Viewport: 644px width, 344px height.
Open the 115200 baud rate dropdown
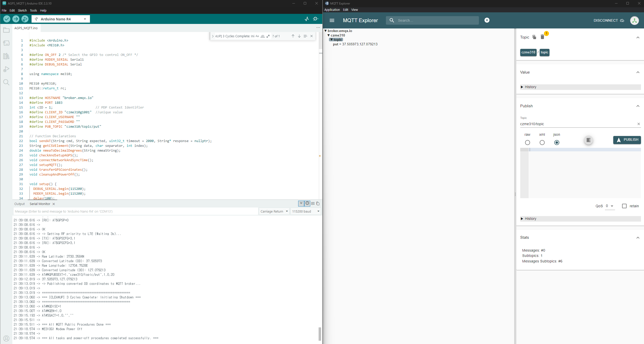click(x=305, y=211)
